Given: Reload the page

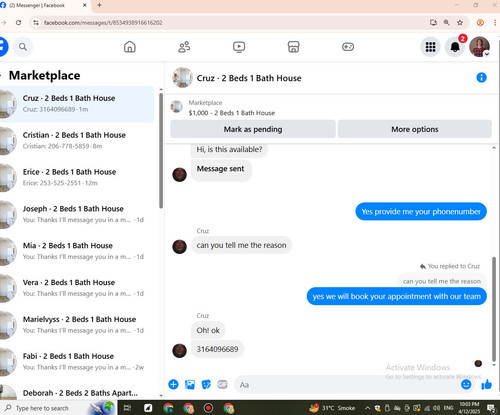Looking at the screenshot, I should coord(19,23).
